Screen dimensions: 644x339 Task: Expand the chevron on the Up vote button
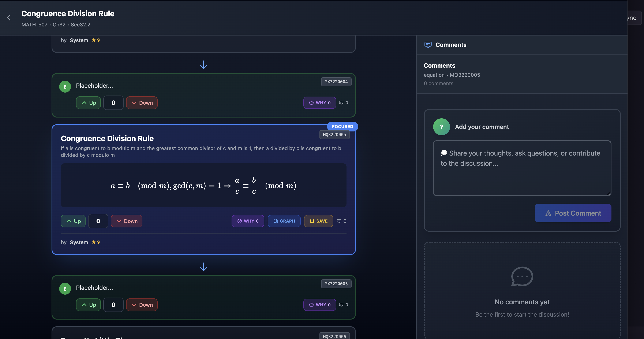tap(69, 221)
